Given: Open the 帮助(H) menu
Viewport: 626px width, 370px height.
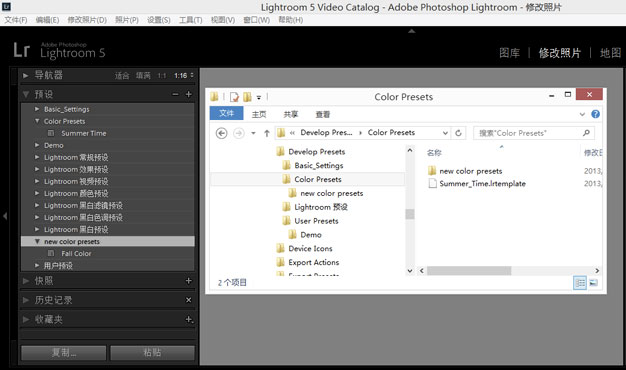Looking at the screenshot, I should pos(290,20).
